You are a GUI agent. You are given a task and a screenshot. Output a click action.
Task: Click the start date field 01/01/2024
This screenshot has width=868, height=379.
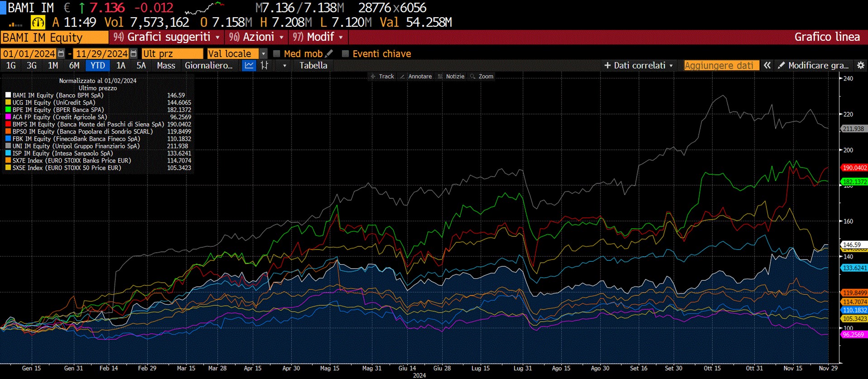click(29, 53)
